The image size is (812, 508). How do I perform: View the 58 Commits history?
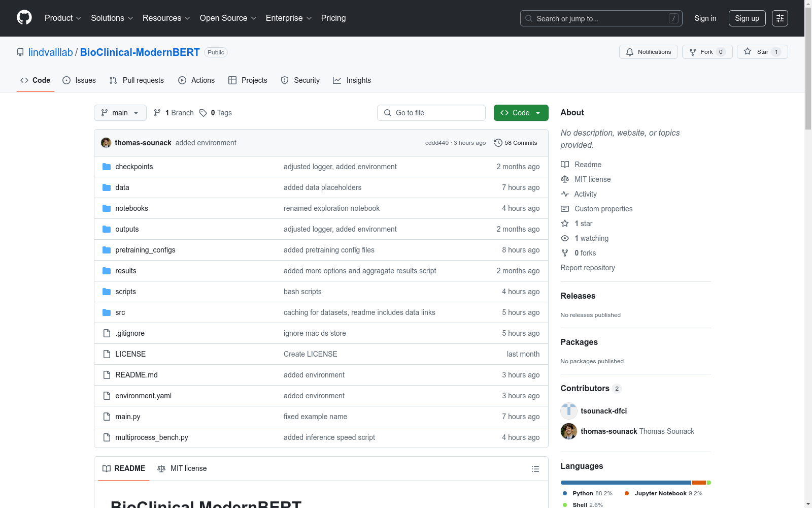pos(516,143)
